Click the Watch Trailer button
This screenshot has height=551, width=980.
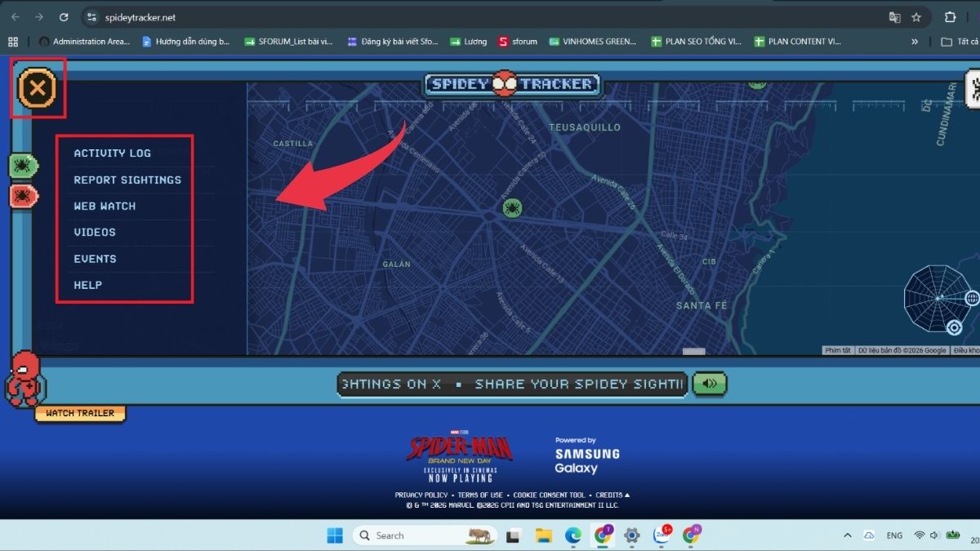[80, 413]
